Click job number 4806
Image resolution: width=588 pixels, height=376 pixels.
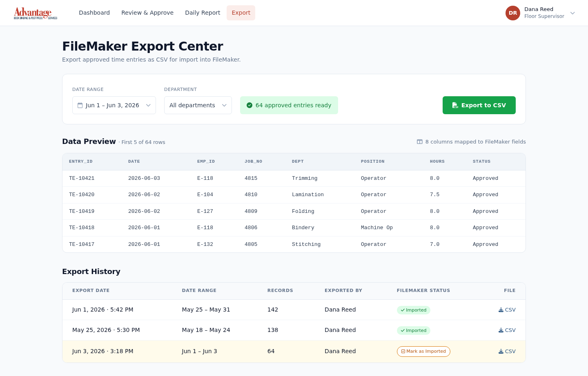(251, 228)
